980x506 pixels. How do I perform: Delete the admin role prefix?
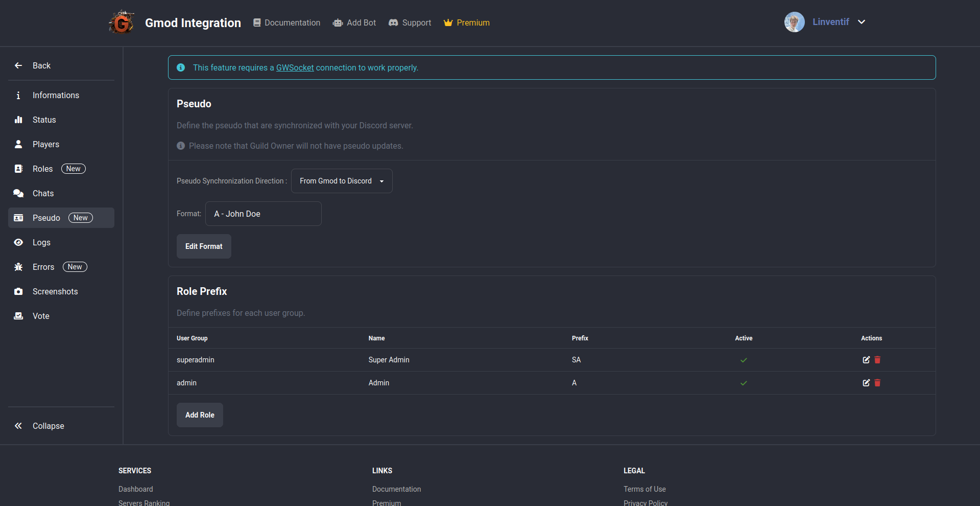(877, 383)
